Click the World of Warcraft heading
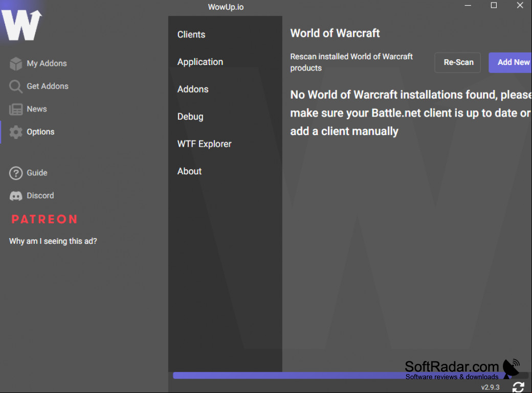 pyautogui.click(x=335, y=33)
